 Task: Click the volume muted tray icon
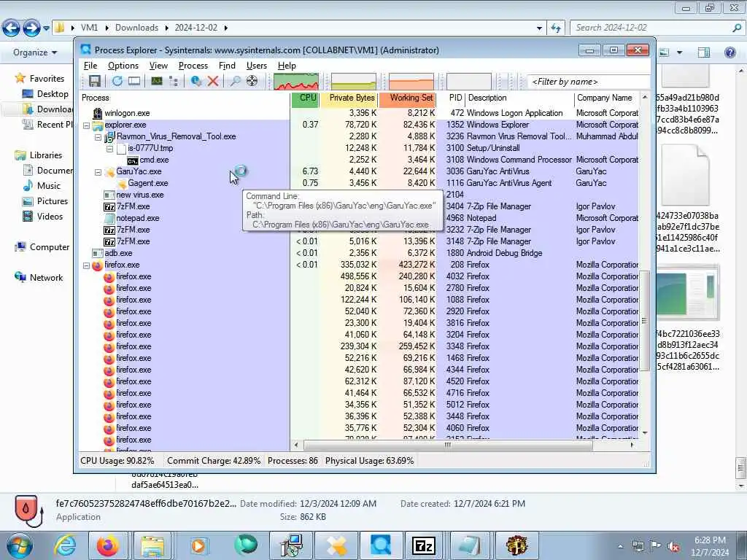[674, 546]
